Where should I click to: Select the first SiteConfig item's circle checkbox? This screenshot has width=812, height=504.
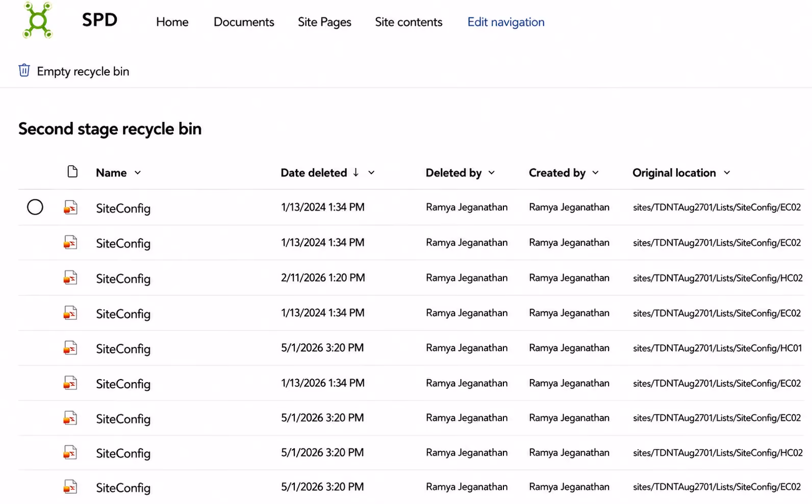point(35,207)
